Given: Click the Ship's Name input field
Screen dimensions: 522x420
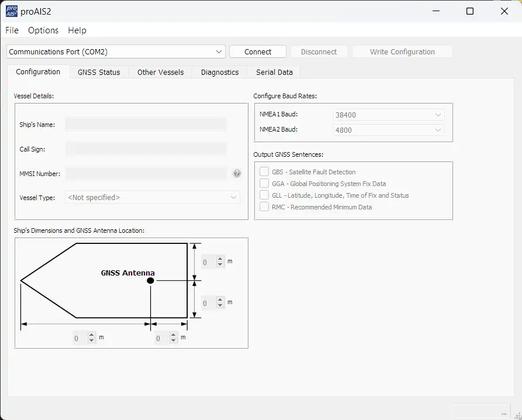Looking at the screenshot, I should (x=146, y=124).
